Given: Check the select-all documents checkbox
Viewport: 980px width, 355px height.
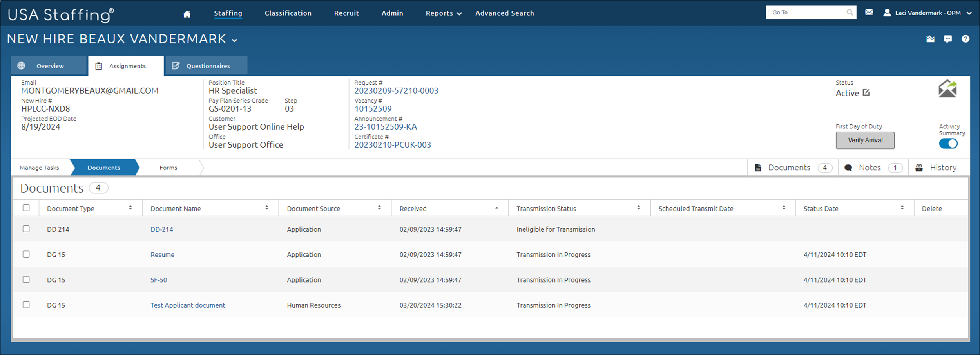Looking at the screenshot, I should coord(26,208).
